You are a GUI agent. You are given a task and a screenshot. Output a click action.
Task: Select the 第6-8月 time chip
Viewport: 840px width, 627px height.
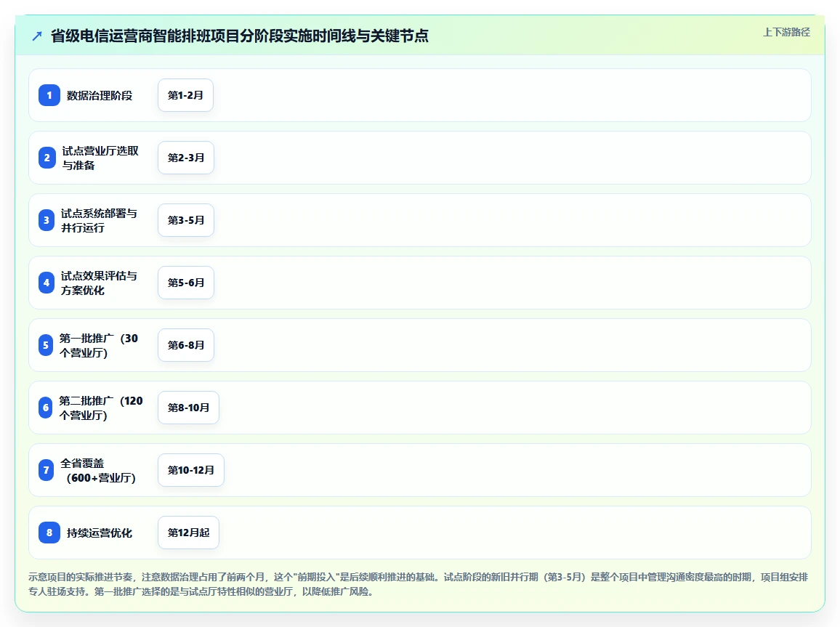pyautogui.click(x=186, y=345)
